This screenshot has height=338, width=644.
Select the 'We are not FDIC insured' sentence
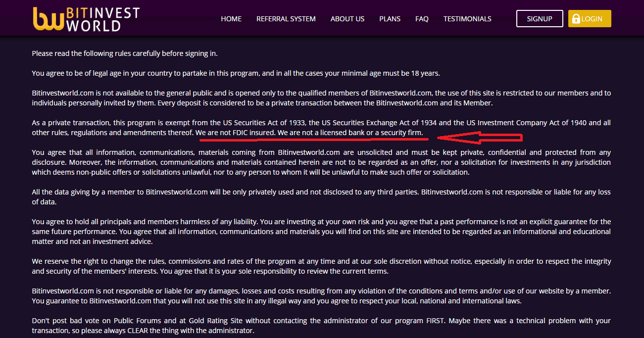click(236, 133)
